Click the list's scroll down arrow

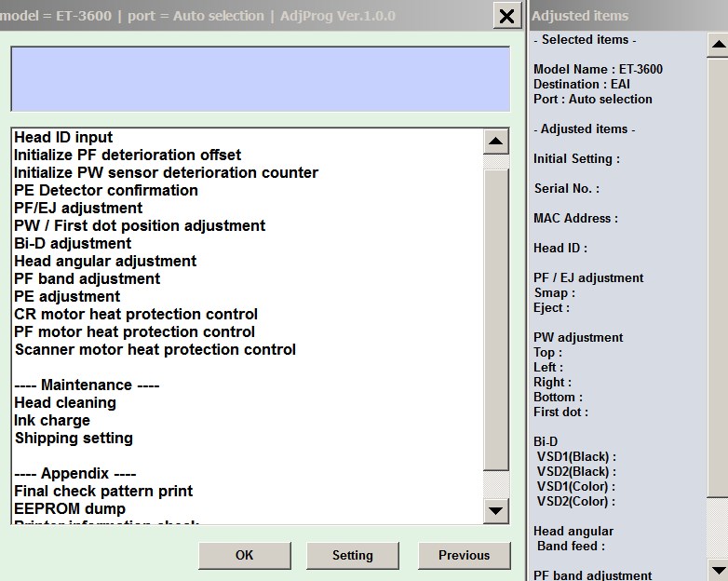(x=496, y=511)
